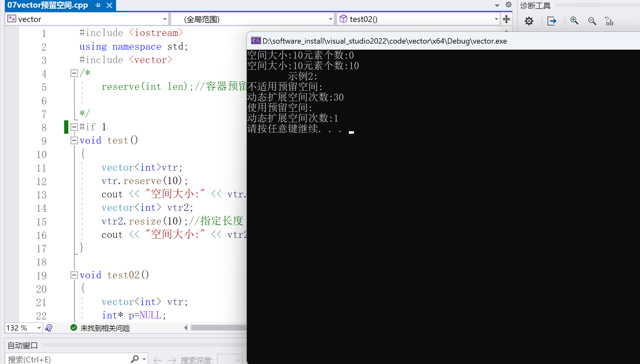Click the split editor window icon
The width and height of the screenshot is (640, 364).
click(x=506, y=19)
